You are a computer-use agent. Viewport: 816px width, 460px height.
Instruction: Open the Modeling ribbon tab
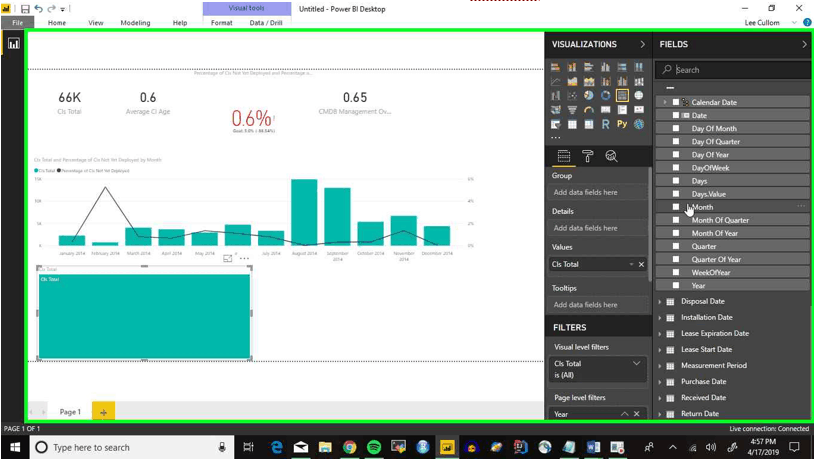click(x=135, y=22)
